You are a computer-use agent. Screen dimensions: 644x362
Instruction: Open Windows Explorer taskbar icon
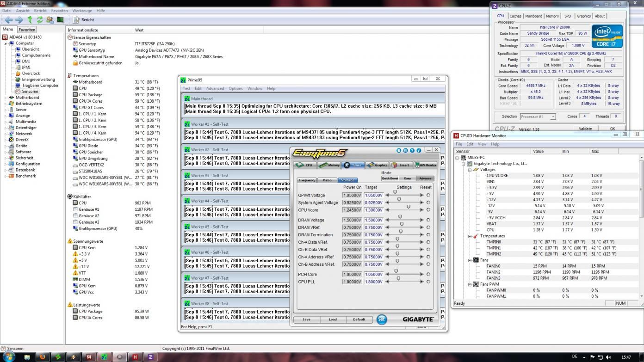(x=27, y=357)
